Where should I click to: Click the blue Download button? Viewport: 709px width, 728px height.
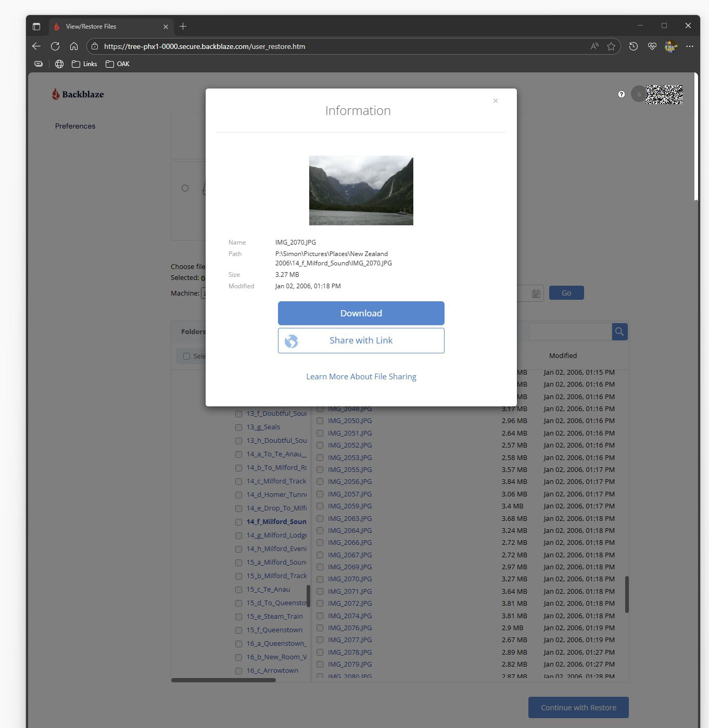pos(361,313)
